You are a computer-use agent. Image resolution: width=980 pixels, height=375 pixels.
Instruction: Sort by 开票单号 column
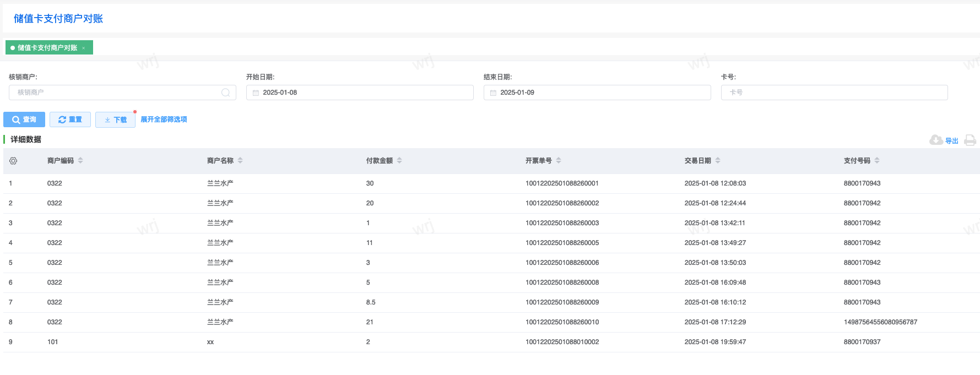coord(559,160)
